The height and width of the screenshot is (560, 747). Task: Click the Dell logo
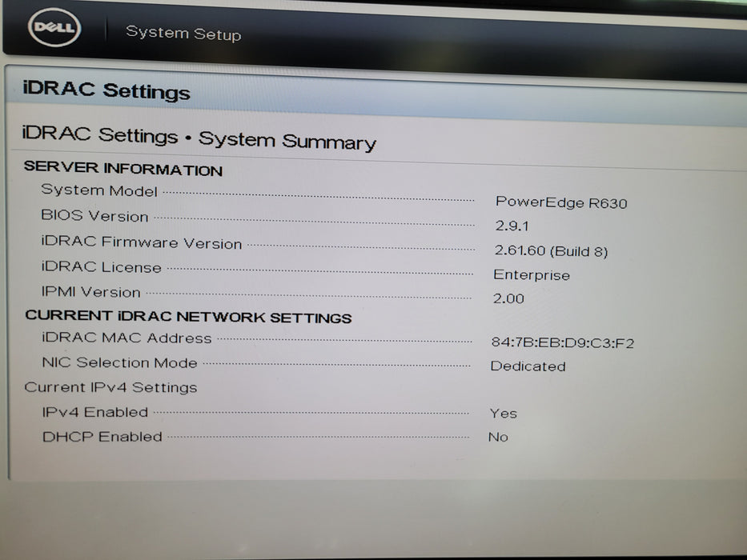tap(54, 27)
